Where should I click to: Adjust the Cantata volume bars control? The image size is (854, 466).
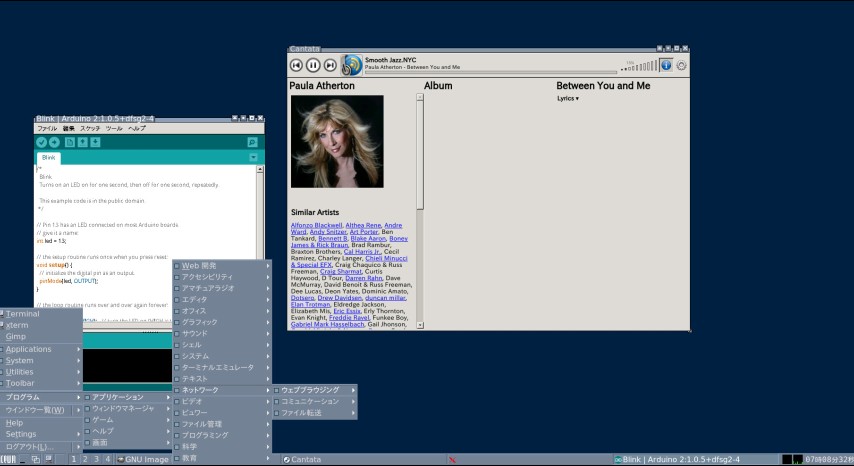639,66
